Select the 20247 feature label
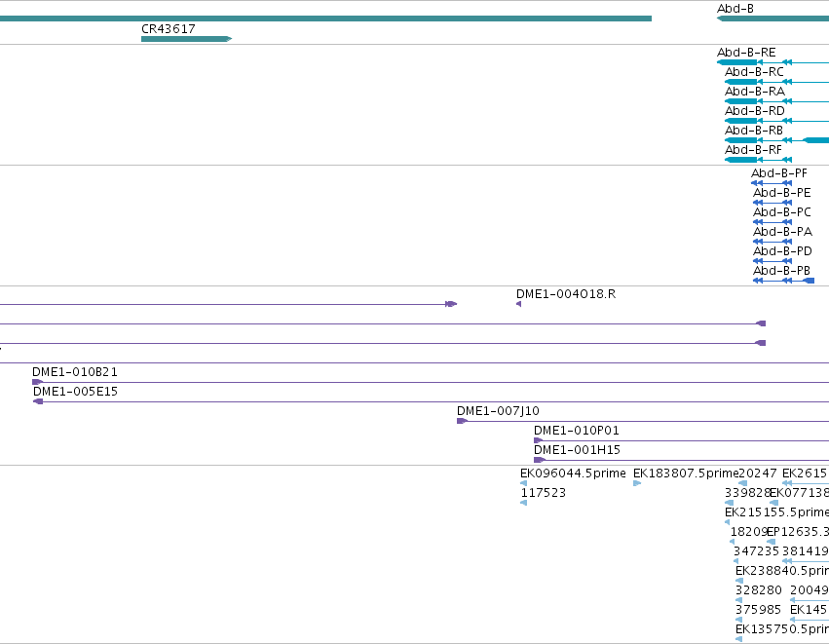The image size is (829, 644). tap(758, 474)
